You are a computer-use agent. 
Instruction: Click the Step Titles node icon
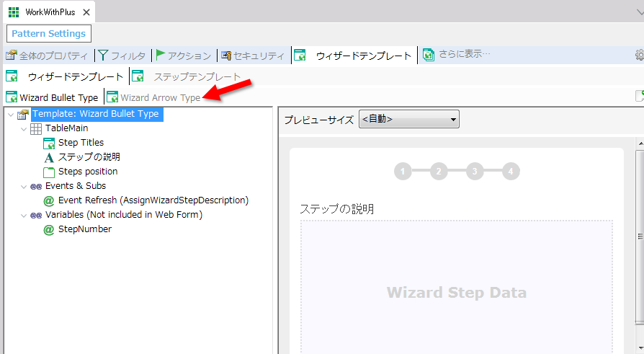click(x=49, y=143)
